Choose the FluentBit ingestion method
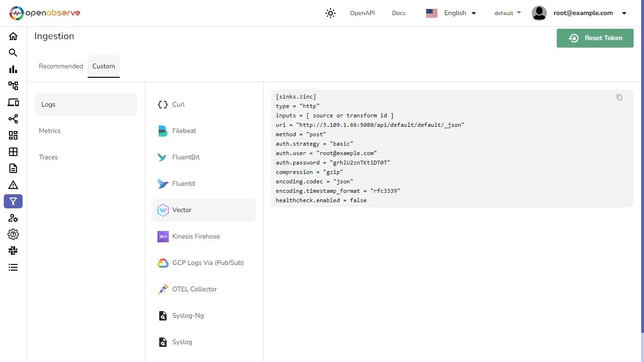This screenshot has width=644, height=362. 186,157
